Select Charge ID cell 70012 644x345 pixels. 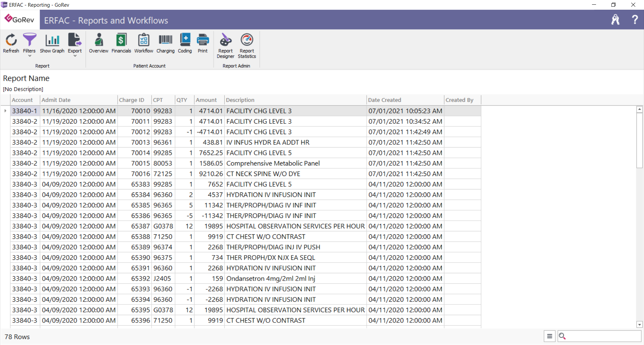click(x=135, y=132)
